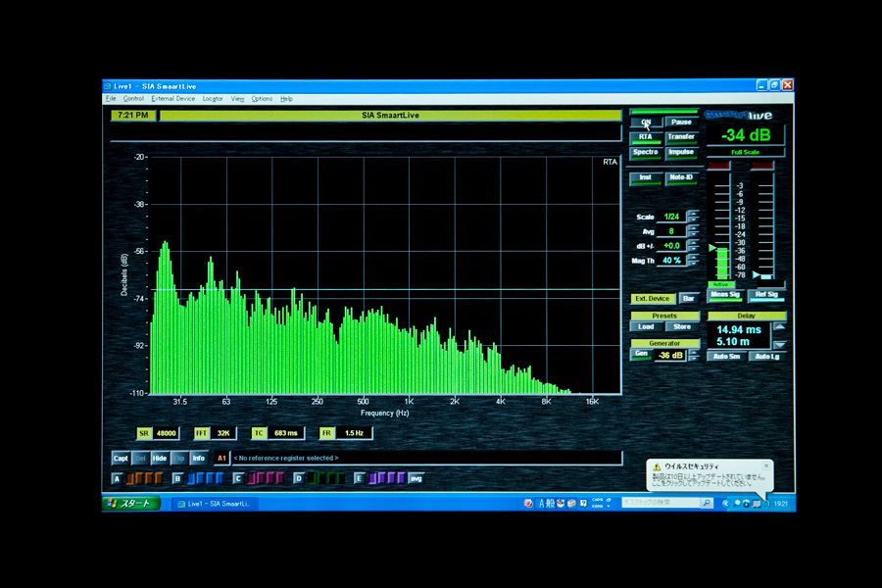Open the Control menu

tap(133, 98)
